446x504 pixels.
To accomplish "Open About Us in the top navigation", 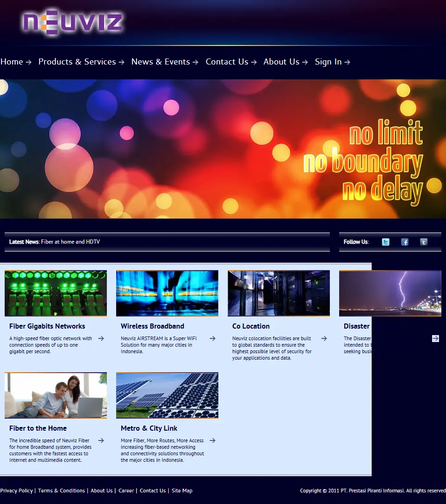I will tap(285, 62).
